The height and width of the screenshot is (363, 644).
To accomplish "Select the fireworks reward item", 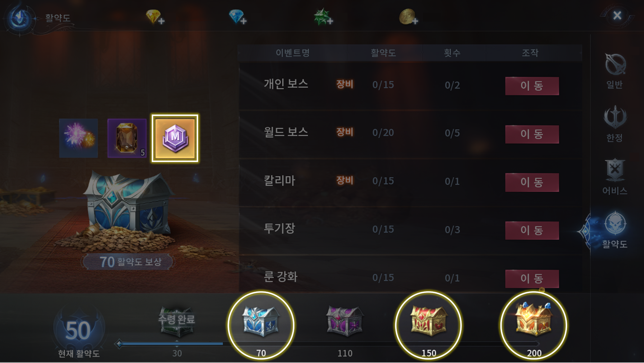I will (x=78, y=138).
